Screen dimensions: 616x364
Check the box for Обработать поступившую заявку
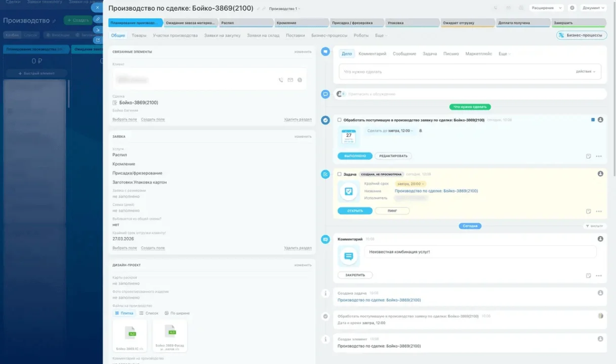coord(340,120)
